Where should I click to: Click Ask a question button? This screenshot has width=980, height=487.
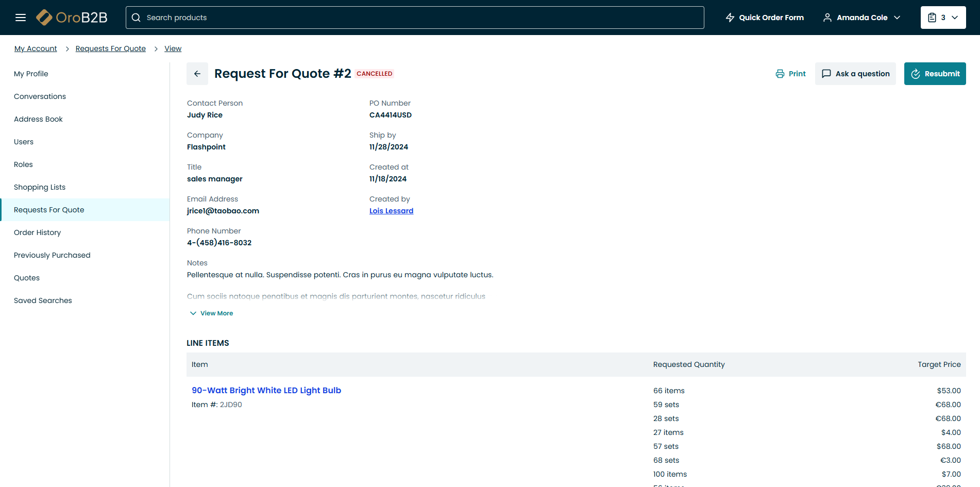855,74
